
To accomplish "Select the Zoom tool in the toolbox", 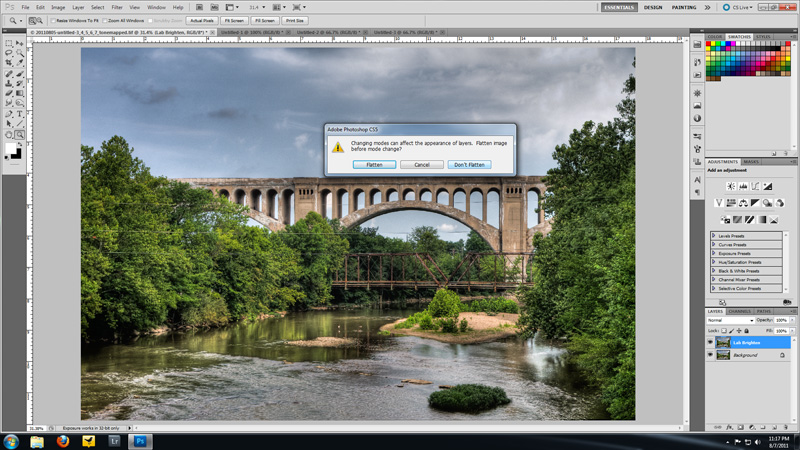I will tap(19, 134).
